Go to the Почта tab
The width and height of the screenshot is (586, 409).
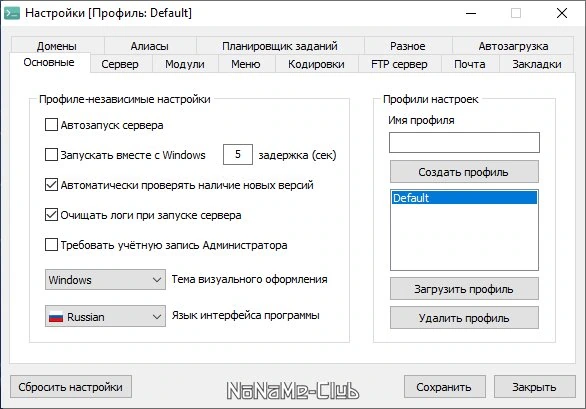point(470,64)
